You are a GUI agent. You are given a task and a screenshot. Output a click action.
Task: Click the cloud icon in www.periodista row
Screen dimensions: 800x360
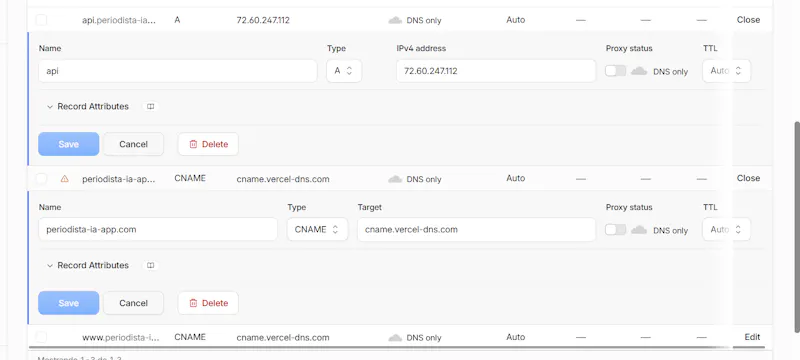[395, 338]
